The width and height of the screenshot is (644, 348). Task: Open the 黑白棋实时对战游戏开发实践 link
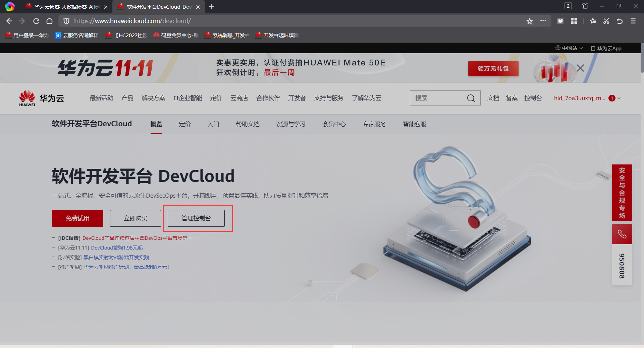[x=116, y=258]
